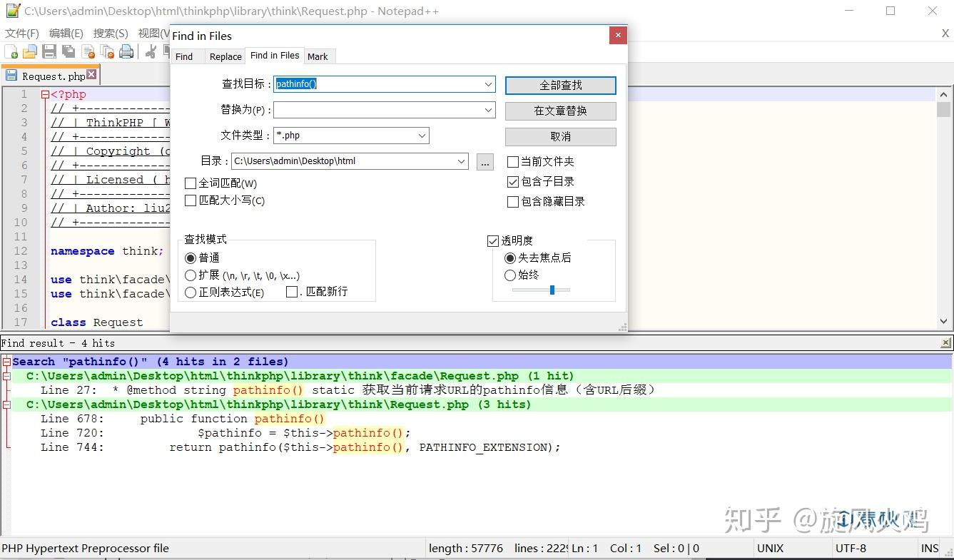Uncheck the 包含子目录 checkbox

click(512, 182)
